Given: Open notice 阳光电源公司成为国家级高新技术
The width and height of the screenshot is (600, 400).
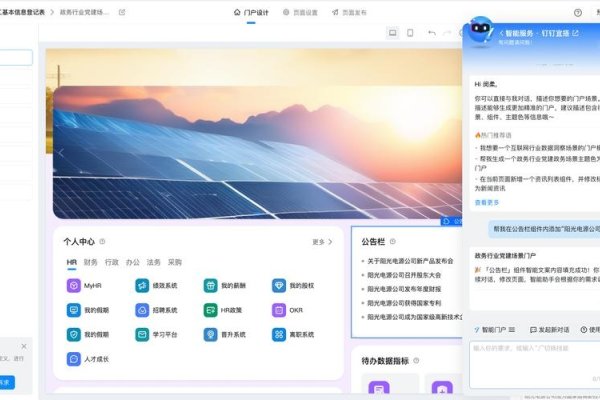Looking at the screenshot, I should coord(415,317).
